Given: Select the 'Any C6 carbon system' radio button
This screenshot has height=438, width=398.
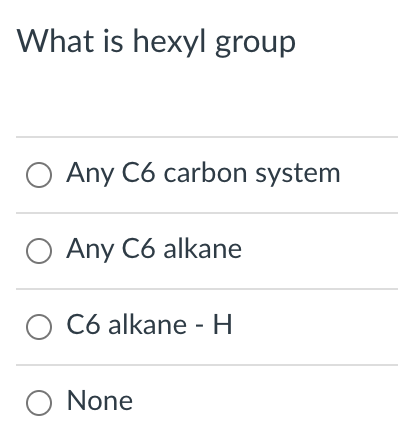Looking at the screenshot, I should 39,175.
